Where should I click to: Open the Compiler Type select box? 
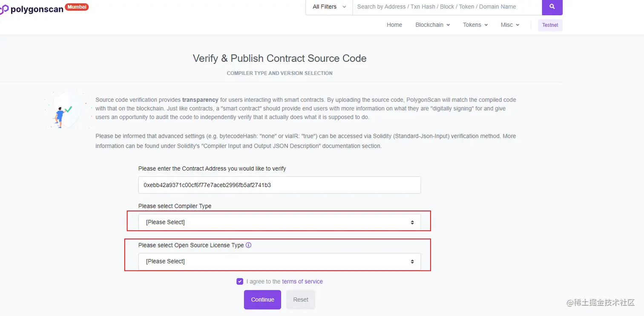279,222
